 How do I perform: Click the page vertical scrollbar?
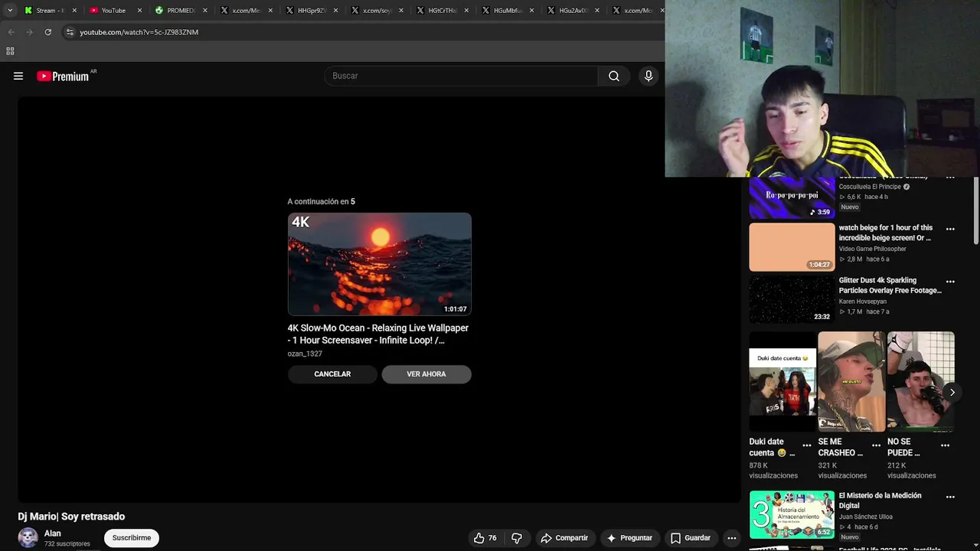(x=975, y=210)
